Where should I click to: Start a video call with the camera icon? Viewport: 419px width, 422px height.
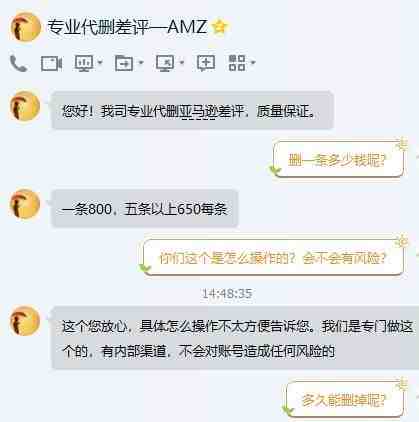tap(51, 63)
